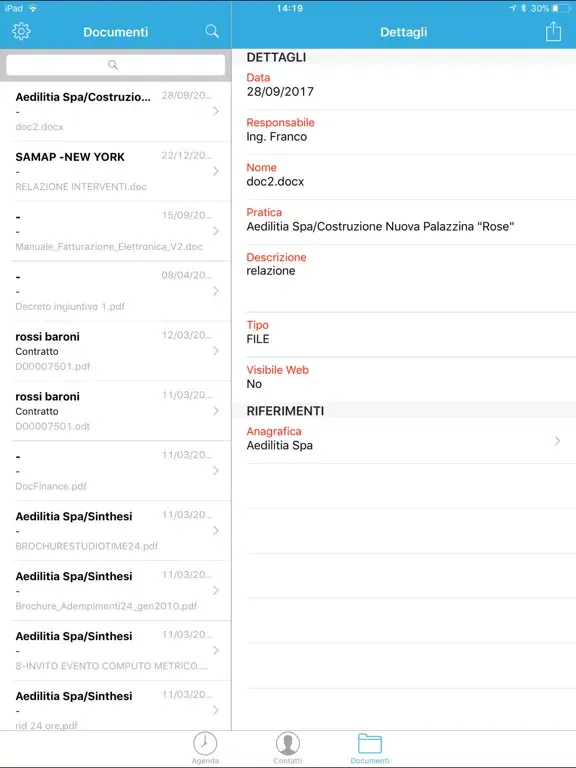Open chevron for DocFinance.pdf row
This screenshot has width=576, height=768.
click(x=216, y=471)
